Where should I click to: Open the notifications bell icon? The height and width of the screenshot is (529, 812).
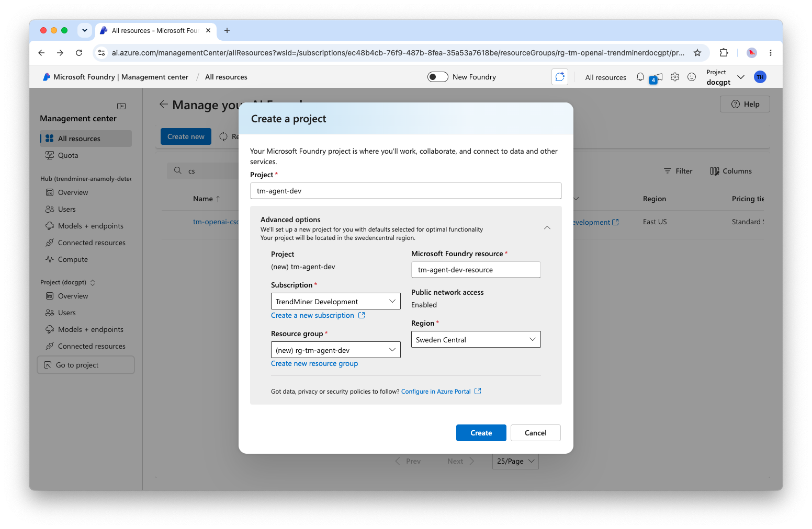point(640,77)
